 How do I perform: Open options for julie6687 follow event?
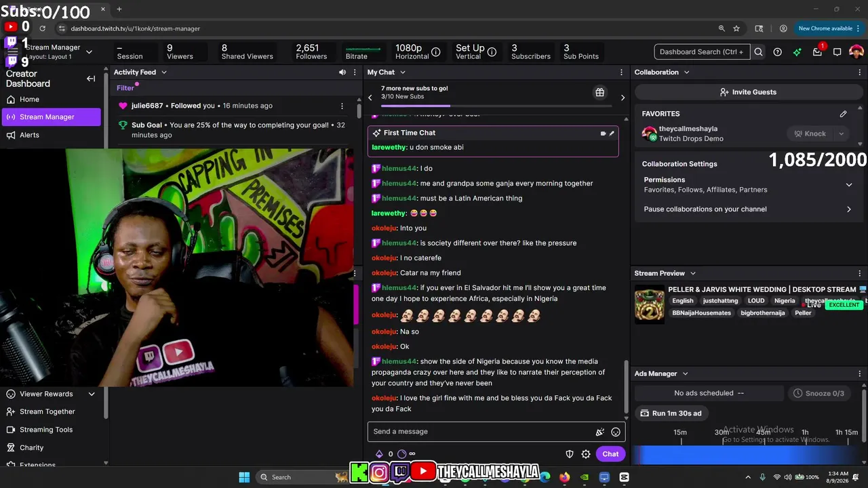coord(342,106)
